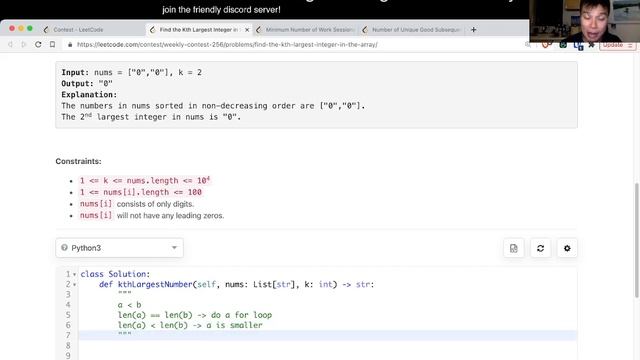Viewport: 640px width, 360px height.
Task: Click the help icon beside Python3
Action: click(x=64, y=247)
